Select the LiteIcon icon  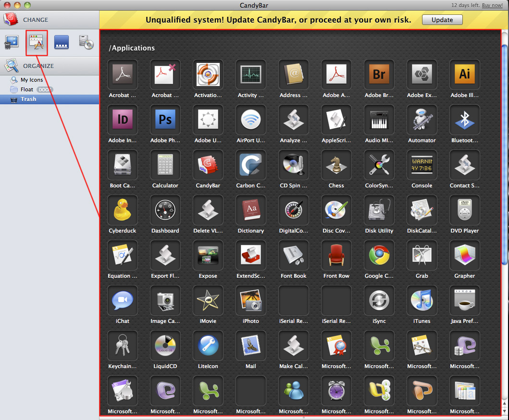pos(208,345)
